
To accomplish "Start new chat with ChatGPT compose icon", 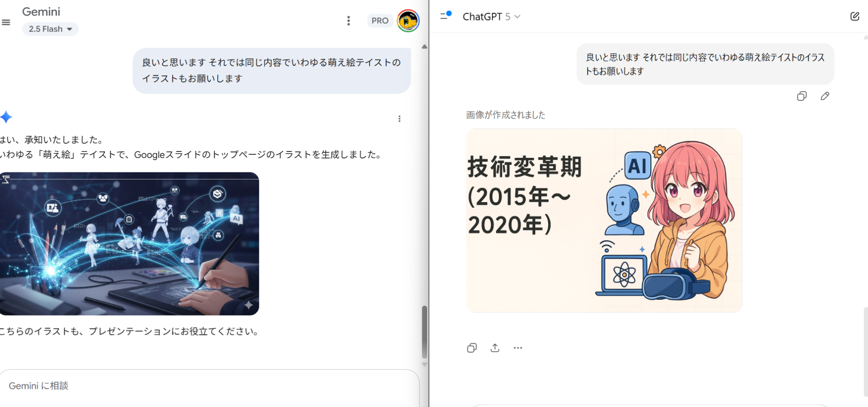I will tap(855, 16).
